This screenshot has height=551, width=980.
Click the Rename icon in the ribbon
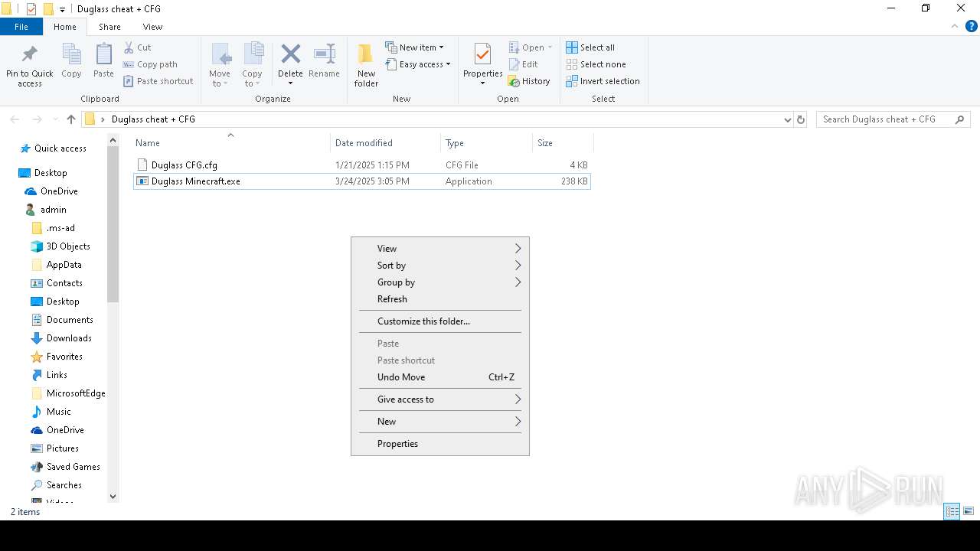pyautogui.click(x=324, y=54)
